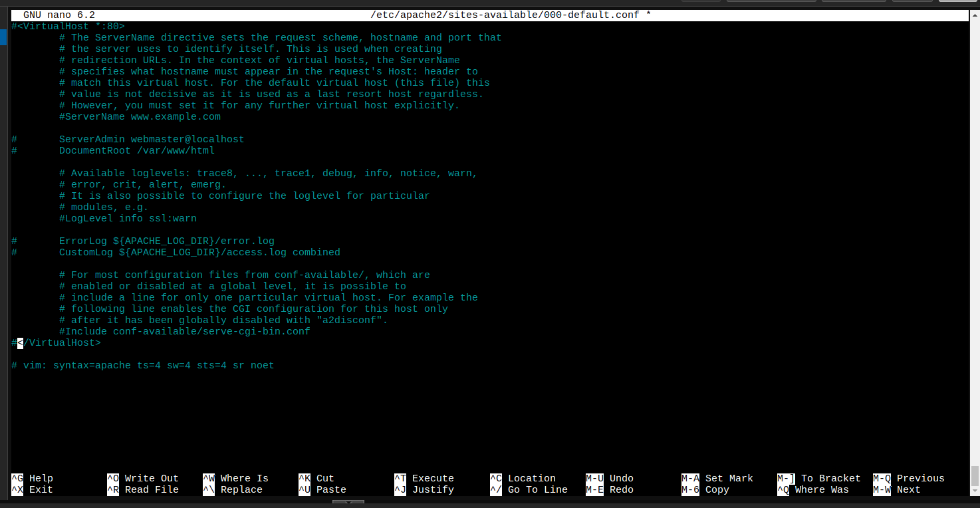The image size is (980, 508).
Task: Click the terminal's vertical scrollbar thumb
Action: click(975, 475)
